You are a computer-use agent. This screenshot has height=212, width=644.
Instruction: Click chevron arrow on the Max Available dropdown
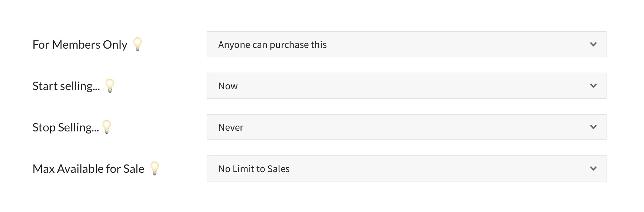(593, 168)
